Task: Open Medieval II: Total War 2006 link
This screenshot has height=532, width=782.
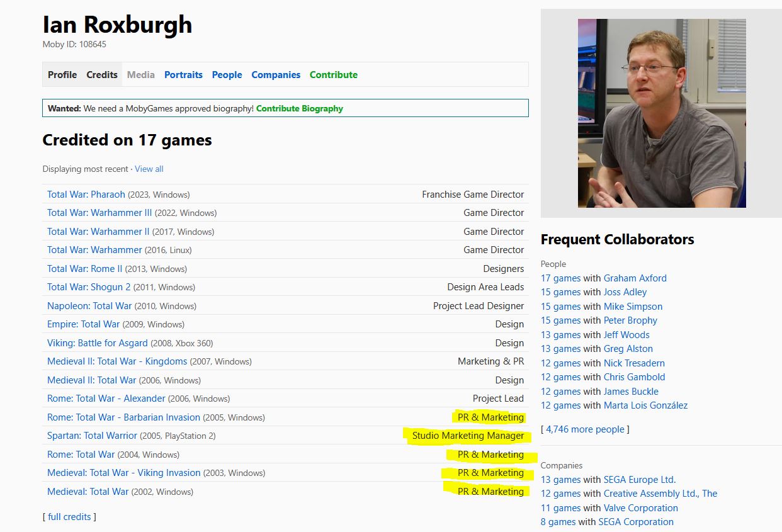Action: 91,380
